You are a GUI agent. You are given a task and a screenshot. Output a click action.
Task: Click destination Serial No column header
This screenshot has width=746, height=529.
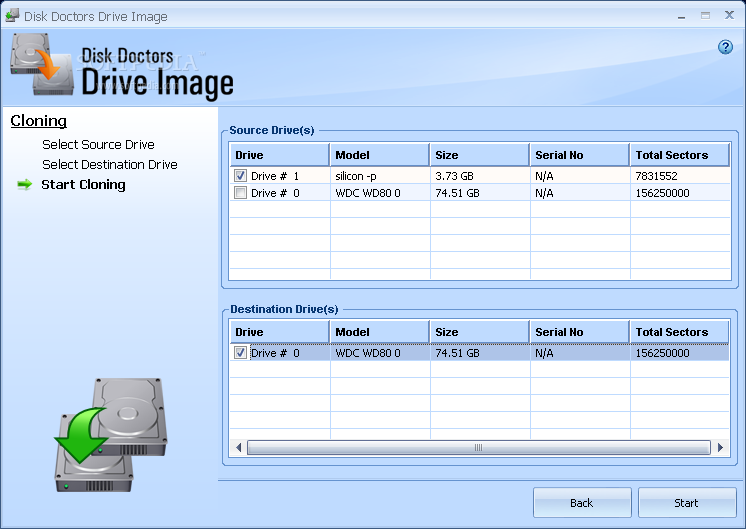580,332
